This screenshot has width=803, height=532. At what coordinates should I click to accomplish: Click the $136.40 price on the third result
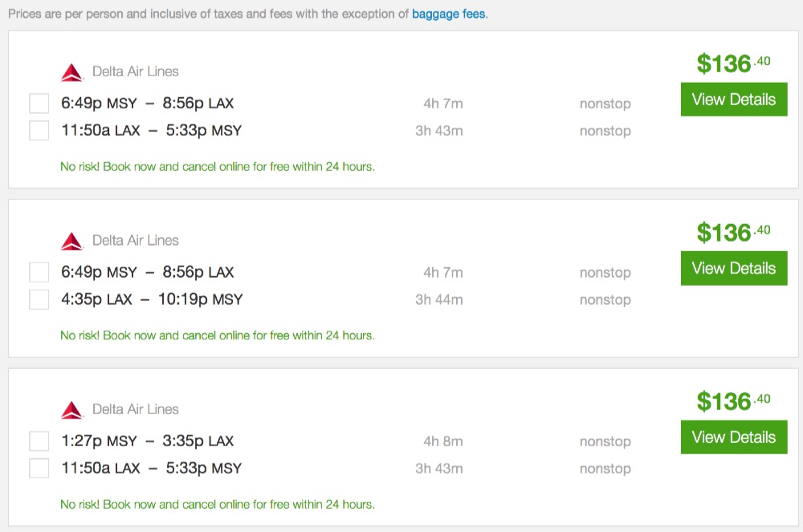pyautogui.click(x=732, y=400)
